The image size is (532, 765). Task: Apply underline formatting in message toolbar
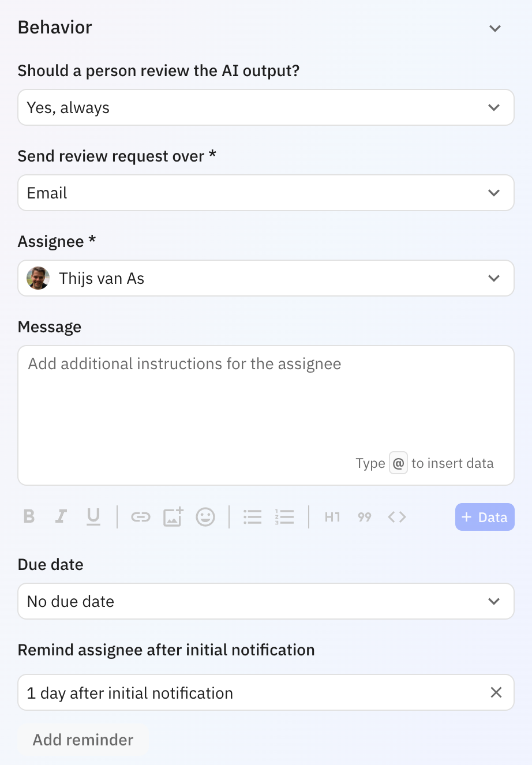coord(93,516)
